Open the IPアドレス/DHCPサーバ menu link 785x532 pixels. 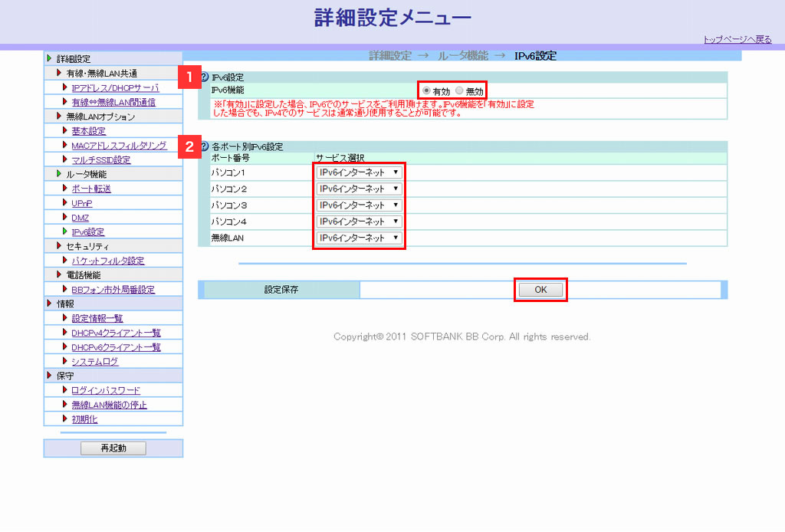point(115,88)
